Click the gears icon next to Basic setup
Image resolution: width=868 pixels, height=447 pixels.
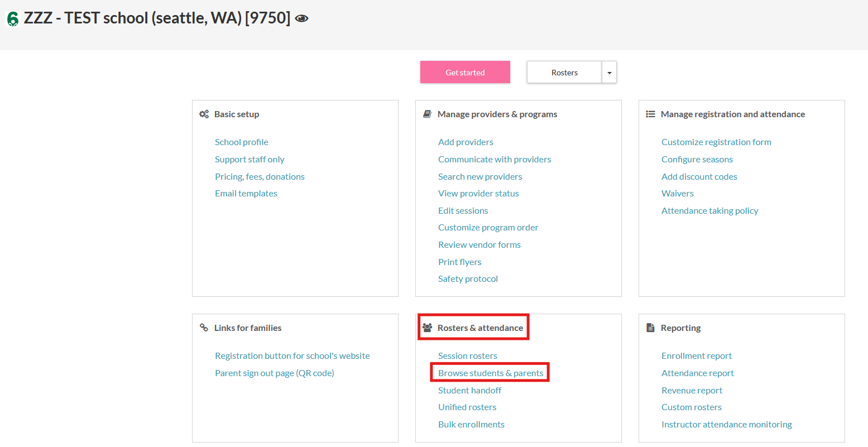pyautogui.click(x=204, y=114)
